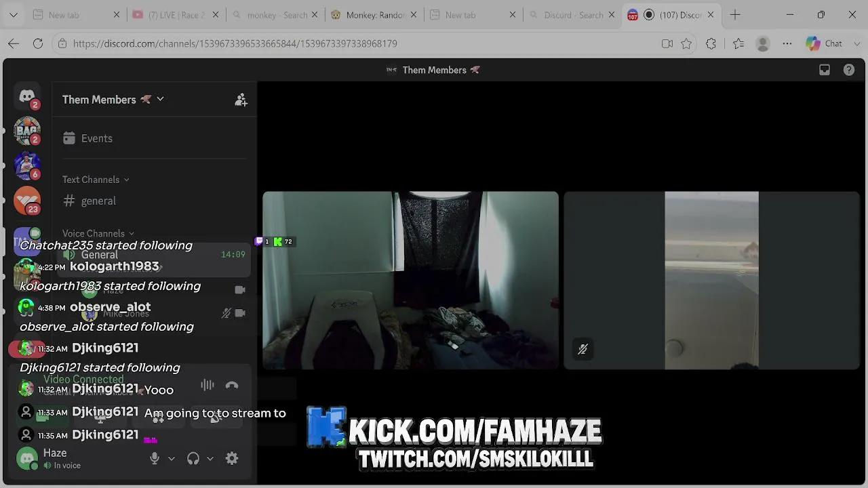The image size is (868, 488).
Task: Go back in the browser
Action: click(14, 43)
